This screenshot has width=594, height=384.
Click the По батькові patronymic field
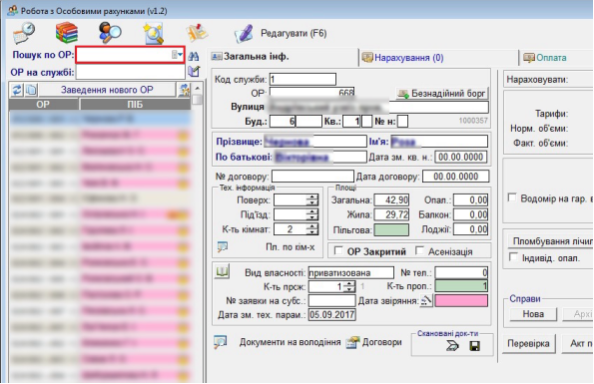(x=320, y=157)
